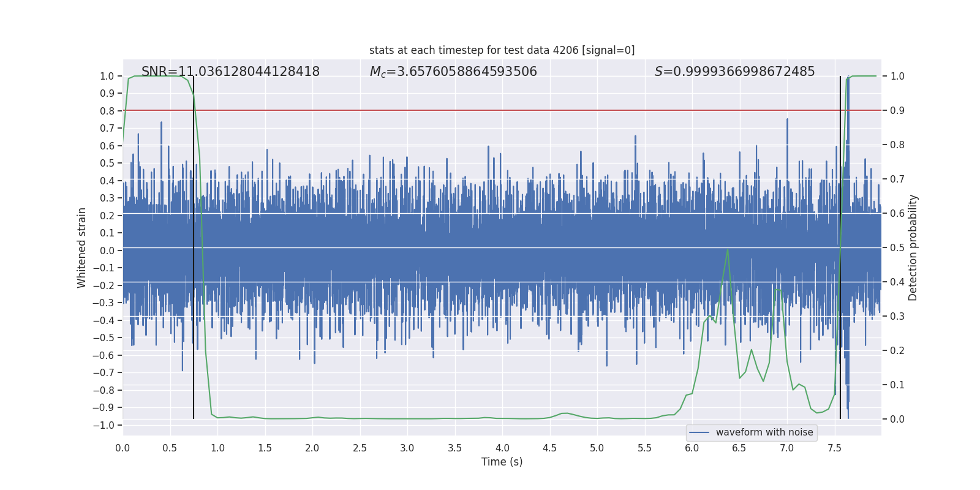The height and width of the screenshot is (490, 980).
Task: Click the 'waveform with noise' legend label
Action: [x=764, y=432]
